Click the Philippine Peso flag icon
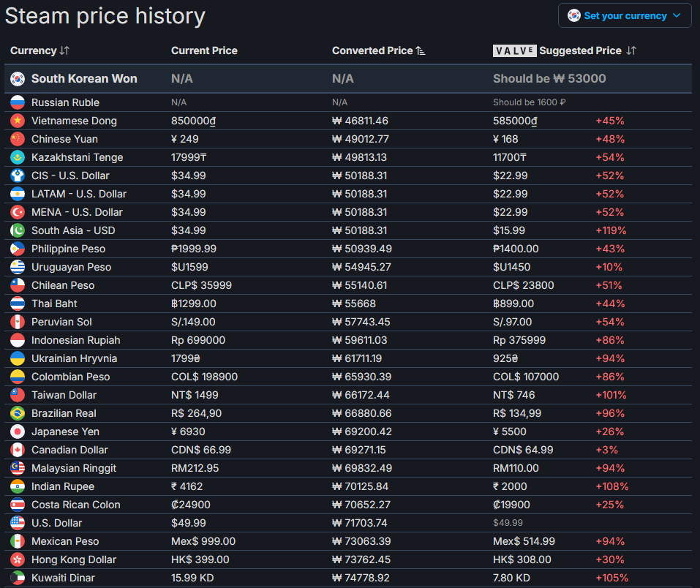Image resolution: width=700 pixels, height=588 pixels. point(18,249)
